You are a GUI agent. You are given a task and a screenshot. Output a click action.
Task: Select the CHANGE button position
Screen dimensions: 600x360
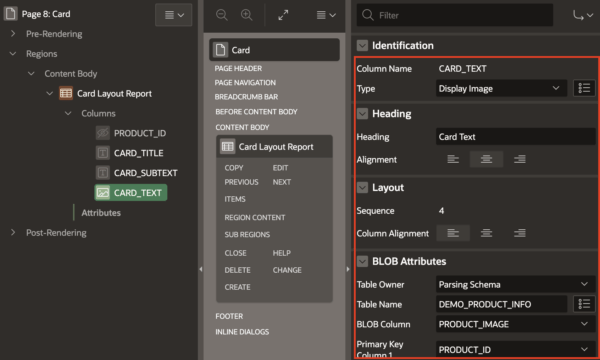click(x=287, y=270)
